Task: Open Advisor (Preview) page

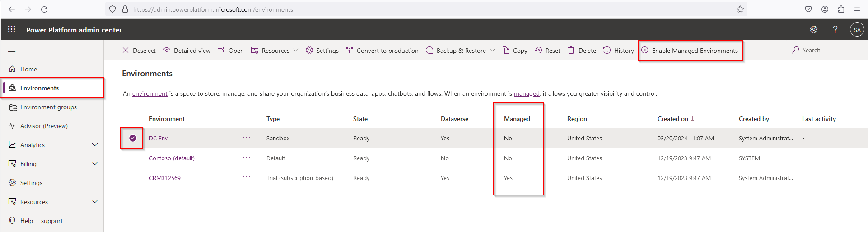Action: pyautogui.click(x=44, y=126)
